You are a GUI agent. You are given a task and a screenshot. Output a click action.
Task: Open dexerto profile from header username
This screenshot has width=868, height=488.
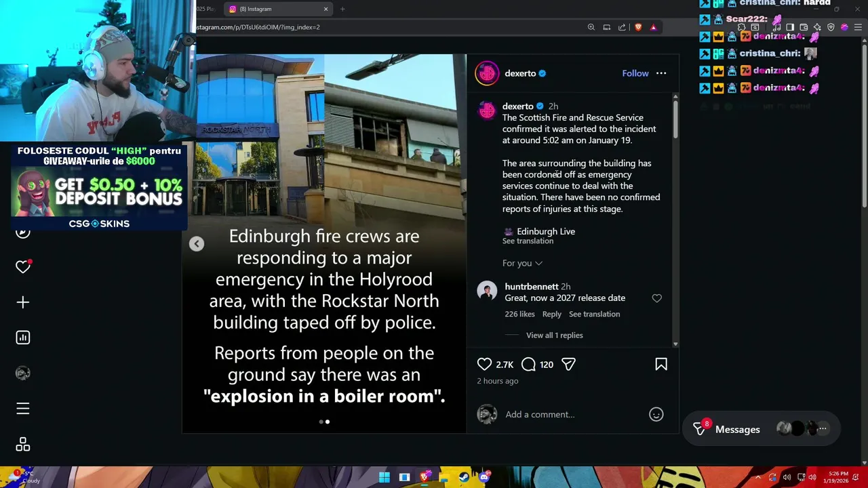pyautogui.click(x=520, y=73)
